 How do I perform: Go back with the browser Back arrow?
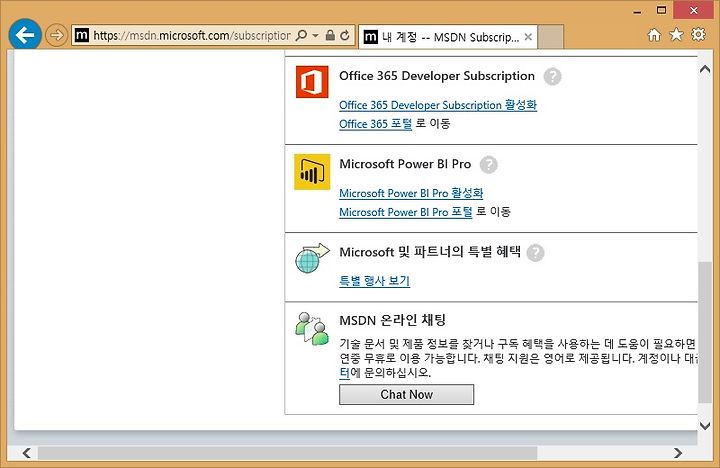[25, 34]
